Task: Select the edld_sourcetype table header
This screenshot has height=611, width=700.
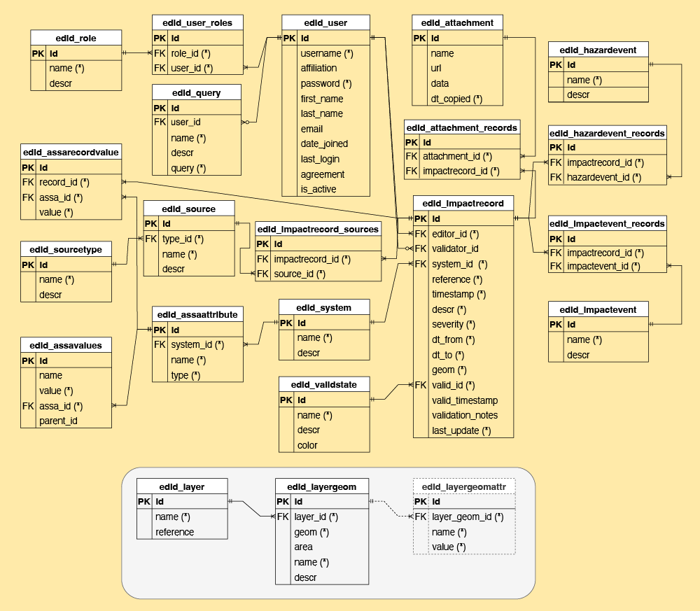Action: [66, 249]
